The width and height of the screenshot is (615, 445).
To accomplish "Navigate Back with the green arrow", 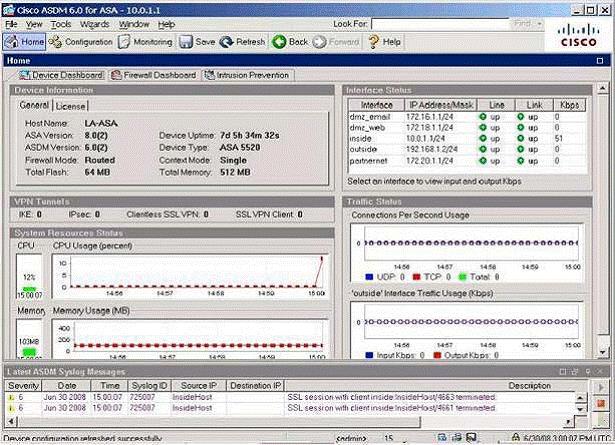I will [290, 42].
